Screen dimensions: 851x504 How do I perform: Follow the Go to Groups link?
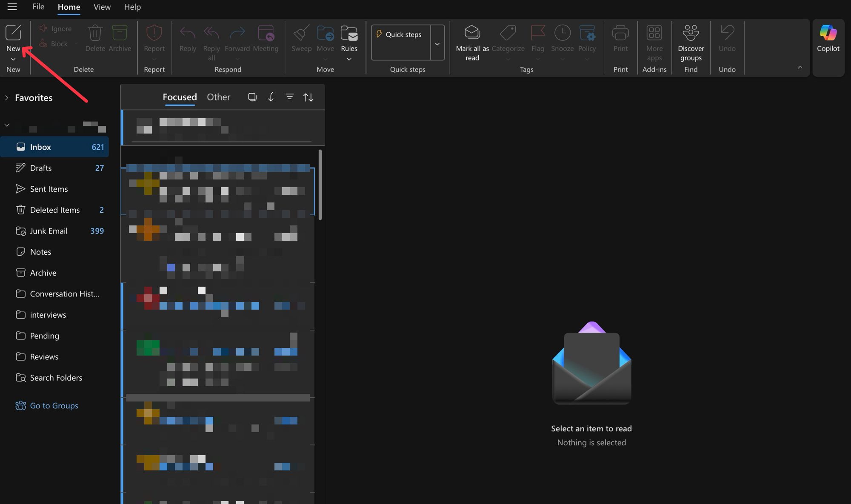click(54, 406)
